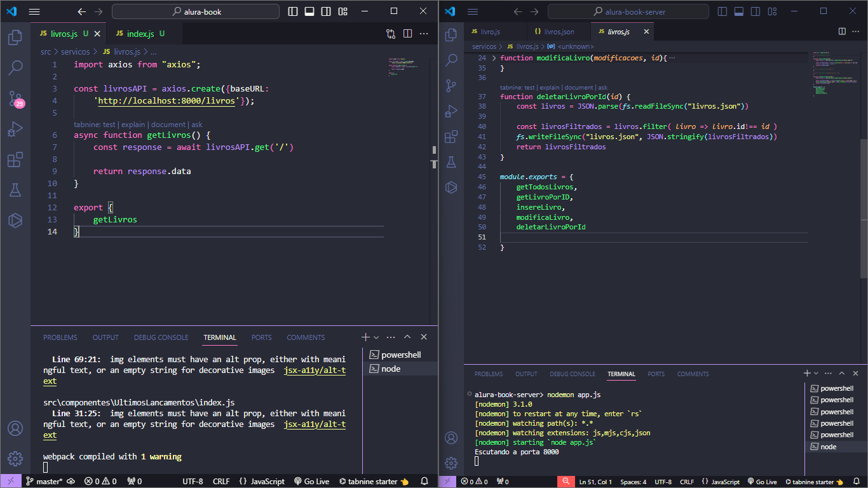The height and width of the screenshot is (488, 868).
Task: Click alura-book-server editor vertical scrollbar
Action: click(864, 208)
